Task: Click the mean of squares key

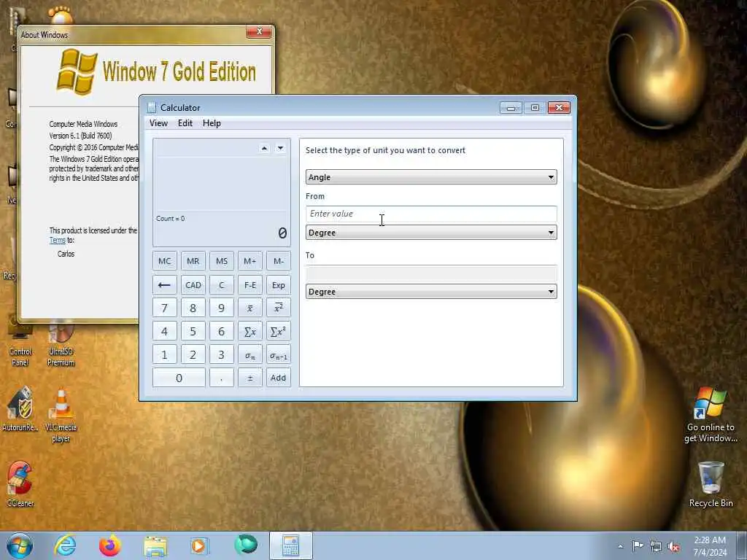Action: (x=278, y=308)
